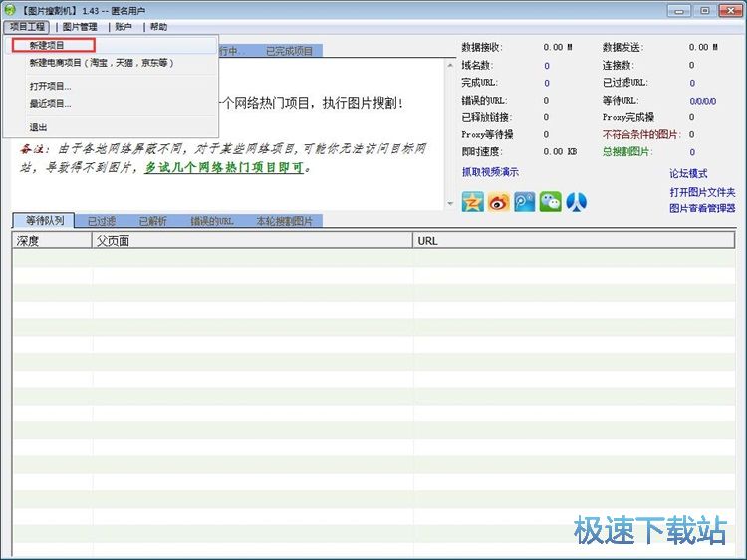
Task: Open the 帮助 menu
Action: tap(158, 27)
